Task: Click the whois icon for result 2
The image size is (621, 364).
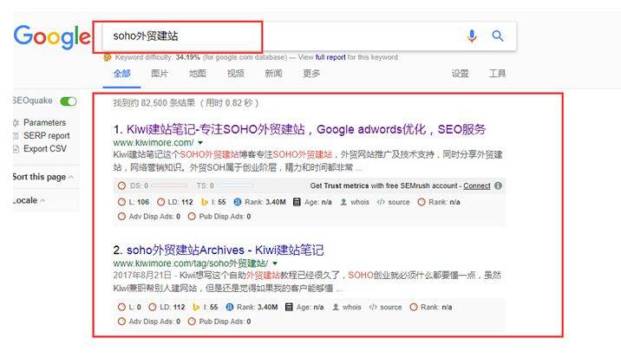Action: tap(336, 307)
